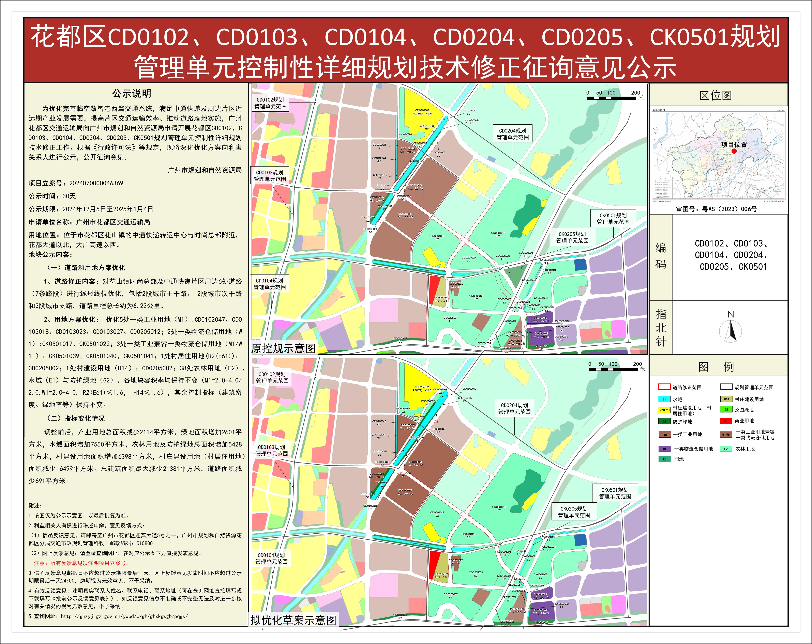This screenshot has width=812, height=644.
Task: Click the CD0102 callout in 原控规示意图 map
Action: [x=270, y=103]
